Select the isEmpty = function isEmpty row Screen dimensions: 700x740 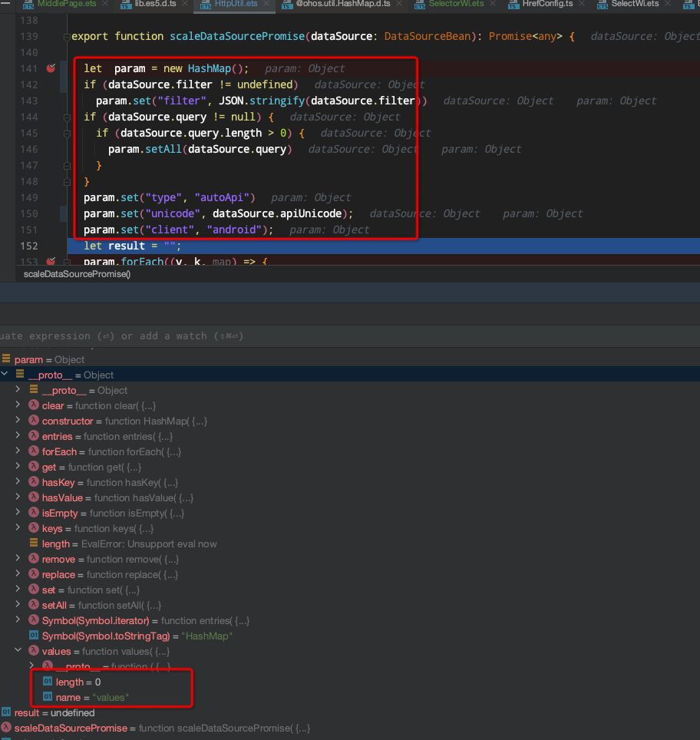(x=350, y=513)
